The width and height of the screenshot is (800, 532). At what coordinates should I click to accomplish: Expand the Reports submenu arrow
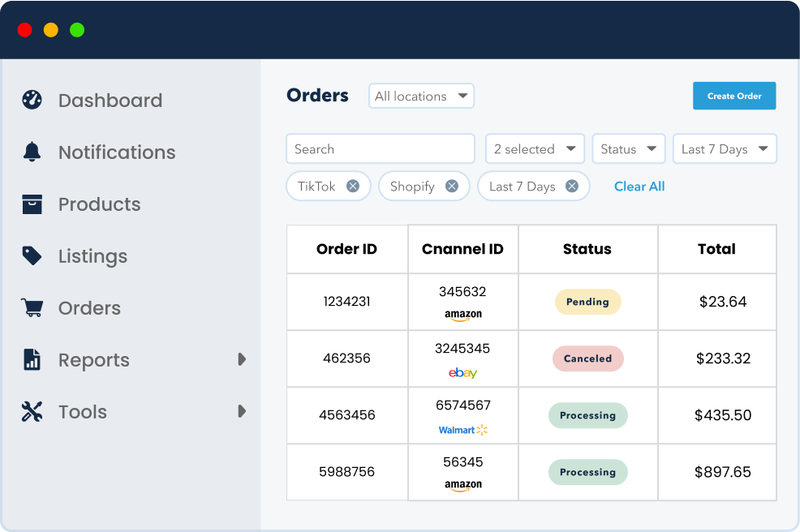coord(242,359)
